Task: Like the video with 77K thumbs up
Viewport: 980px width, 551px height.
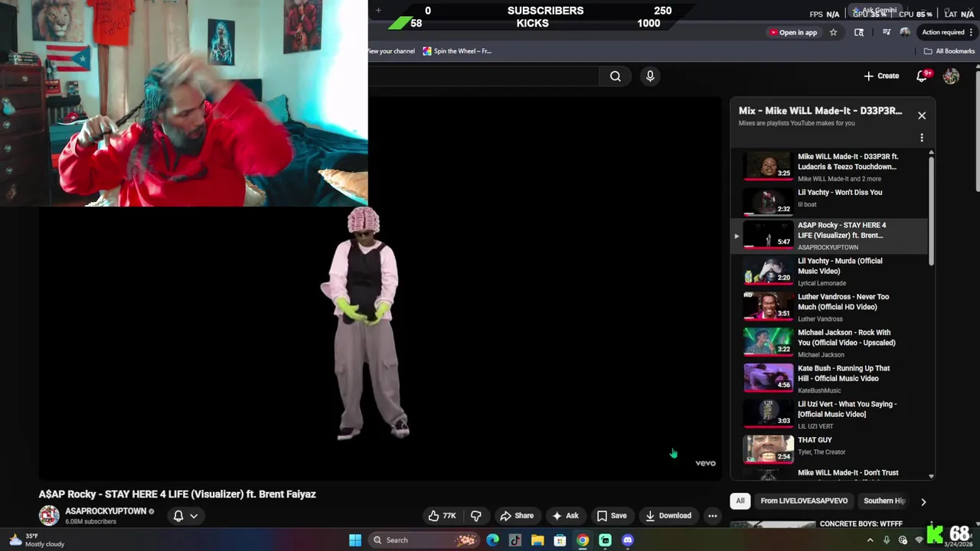Action: [x=442, y=516]
